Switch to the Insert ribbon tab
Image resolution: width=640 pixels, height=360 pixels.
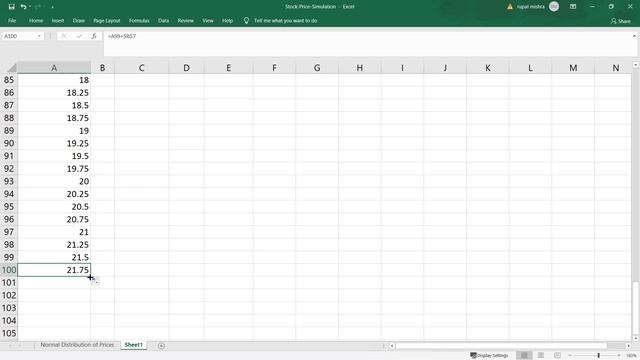pos(58,20)
